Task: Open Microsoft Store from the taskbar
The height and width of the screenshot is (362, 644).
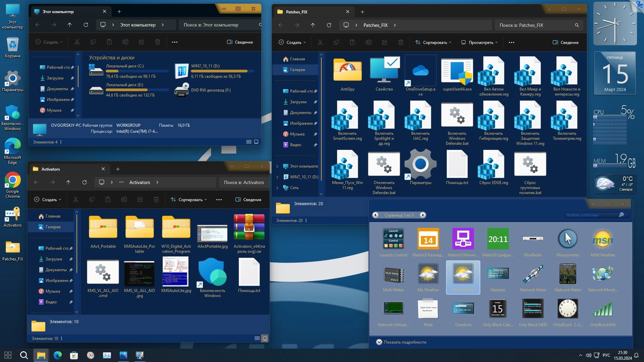Action: coord(74,355)
